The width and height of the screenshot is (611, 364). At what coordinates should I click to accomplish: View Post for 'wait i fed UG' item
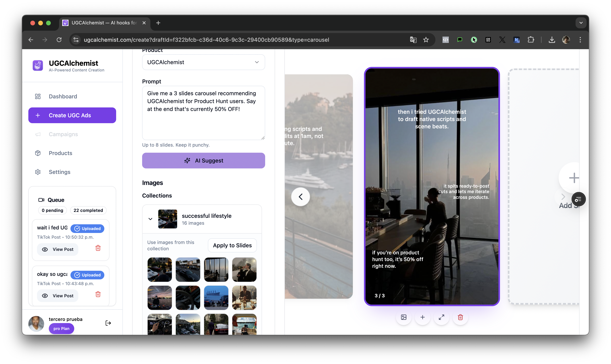coord(58,249)
